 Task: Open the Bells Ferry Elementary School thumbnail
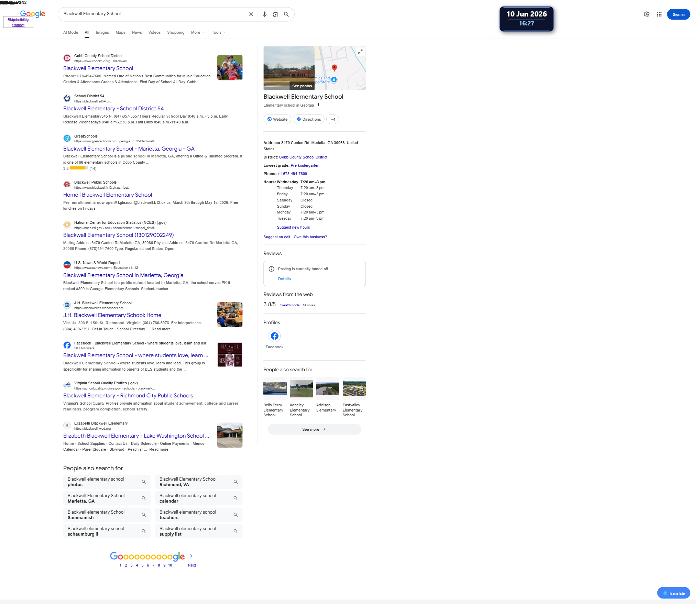275,388
